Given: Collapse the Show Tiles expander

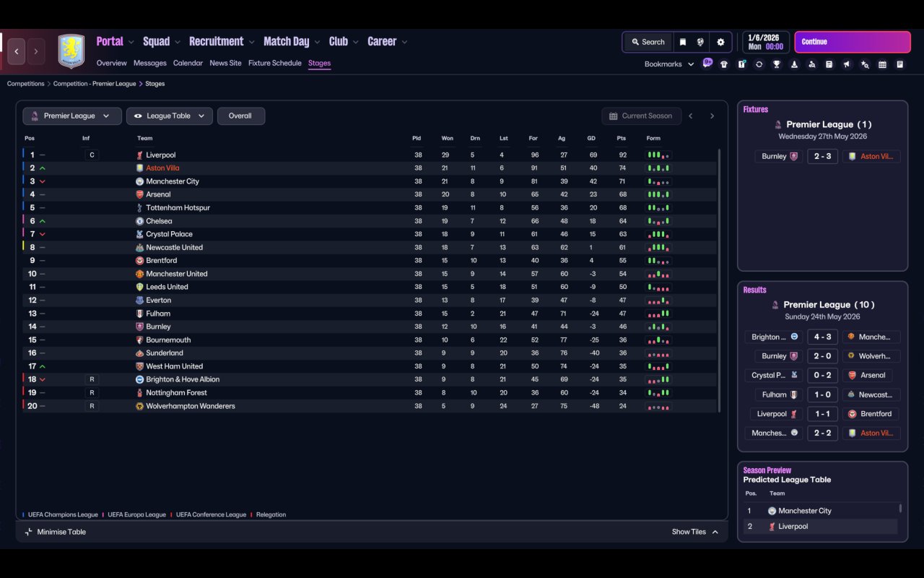Looking at the screenshot, I should tap(695, 532).
